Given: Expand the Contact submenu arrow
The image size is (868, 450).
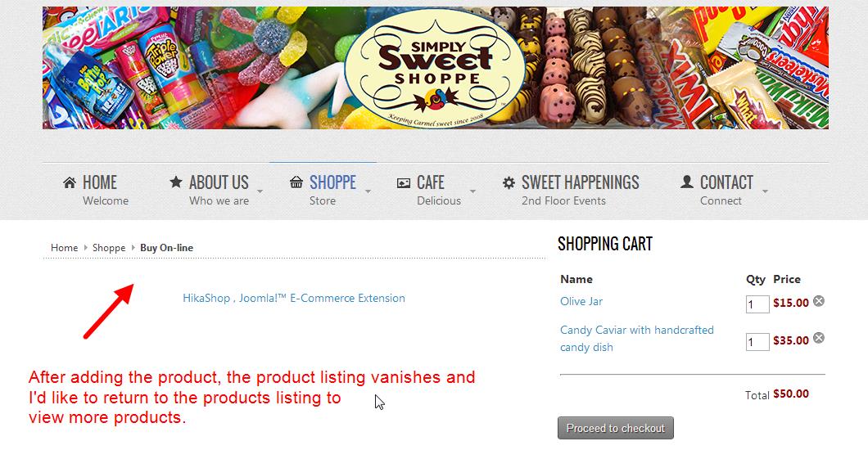Looking at the screenshot, I should click(765, 191).
